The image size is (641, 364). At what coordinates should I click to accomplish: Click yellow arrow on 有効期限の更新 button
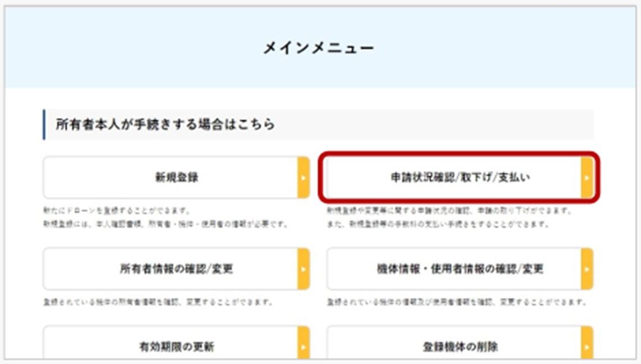303,345
